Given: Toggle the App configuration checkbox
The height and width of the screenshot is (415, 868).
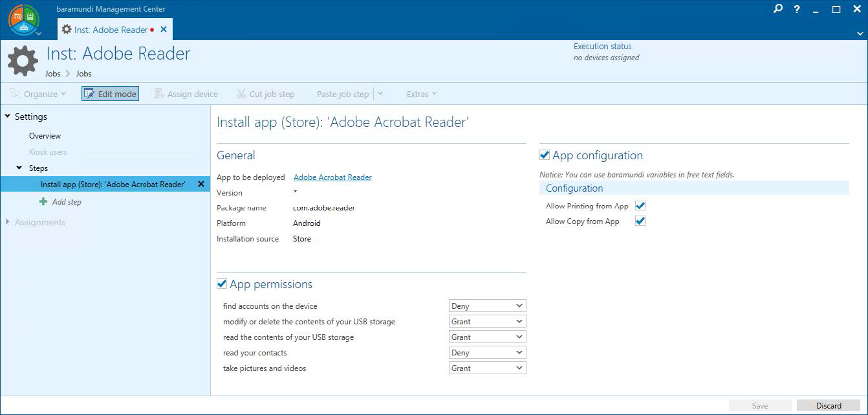Looking at the screenshot, I should (545, 155).
